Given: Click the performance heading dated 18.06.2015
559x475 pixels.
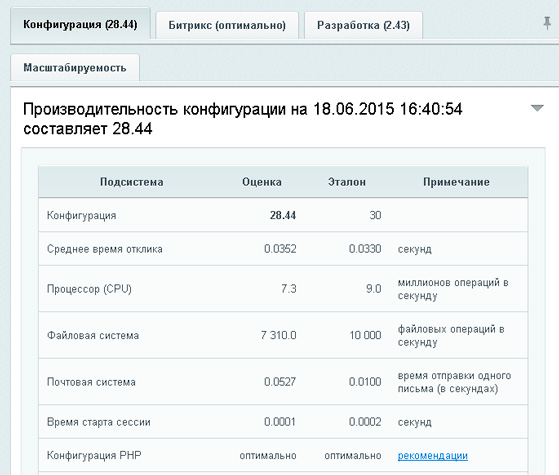Looking at the screenshot, I should (x=242, y=119).
